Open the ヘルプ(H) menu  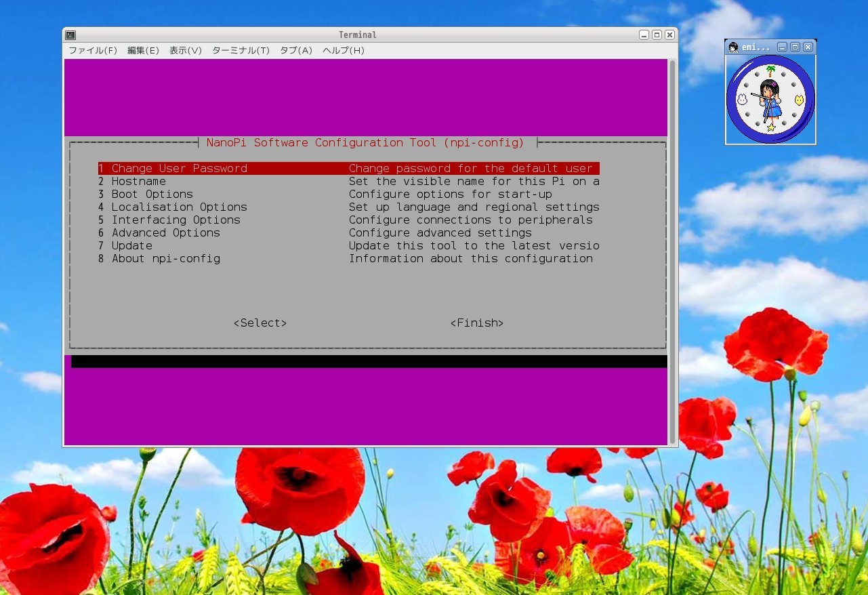coord(343,50)
